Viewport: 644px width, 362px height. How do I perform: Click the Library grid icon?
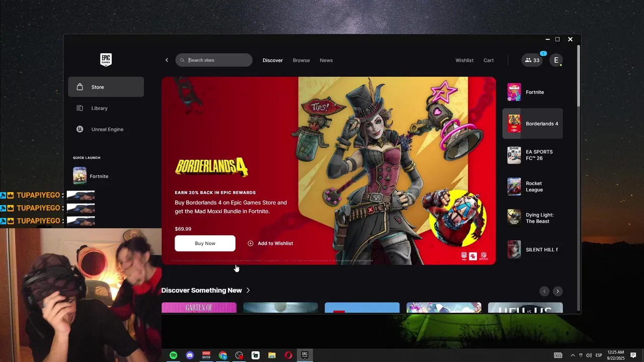(79, 108)
